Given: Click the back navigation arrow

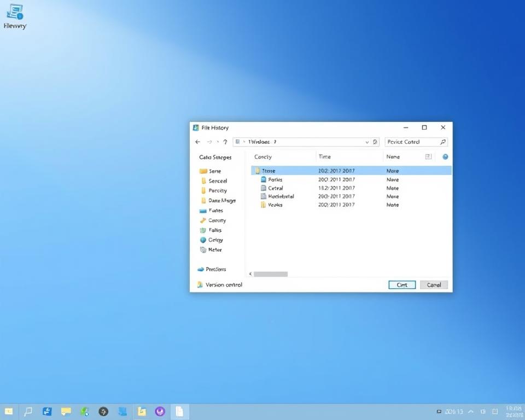Looking at the screenshot, I should (197, 142).
